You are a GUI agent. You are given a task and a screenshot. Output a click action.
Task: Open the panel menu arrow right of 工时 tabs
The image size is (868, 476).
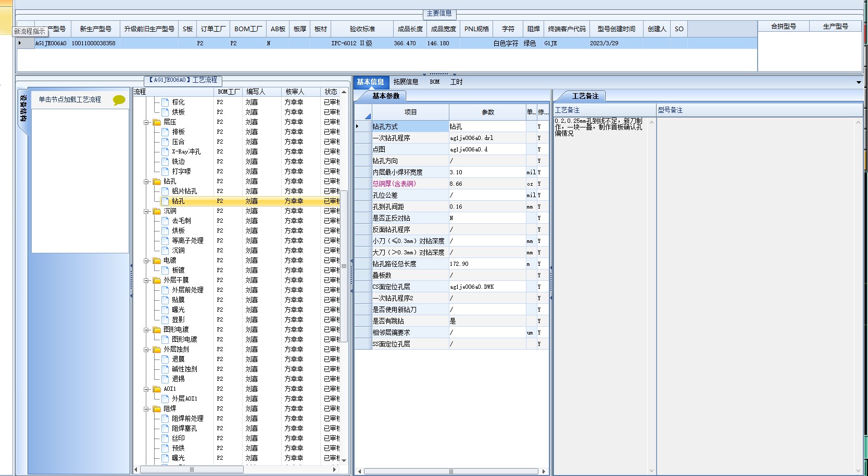point(859,82)
